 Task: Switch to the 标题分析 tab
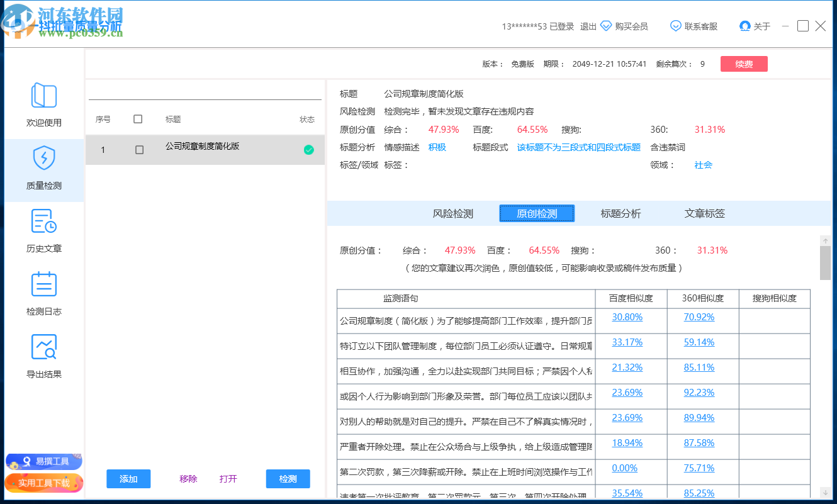click(621, 213)
